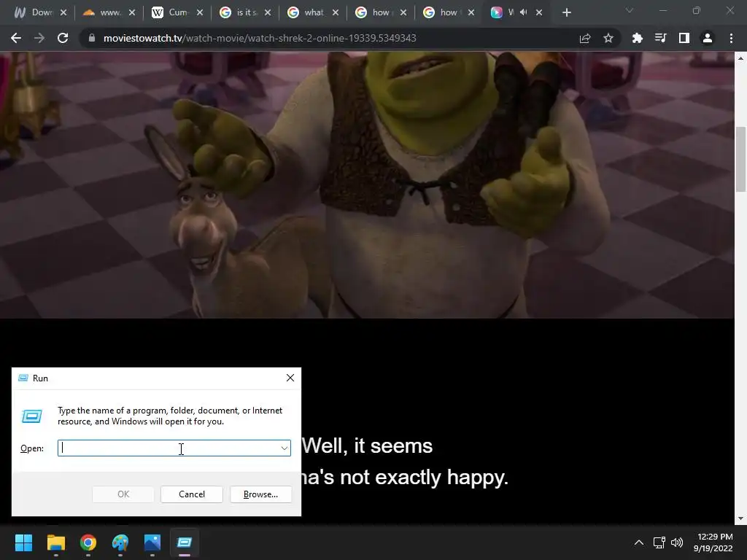Reload the moviestowatch page
This screenshot has height=560, width=747.
pyautogui.click(x=63, y=38)
